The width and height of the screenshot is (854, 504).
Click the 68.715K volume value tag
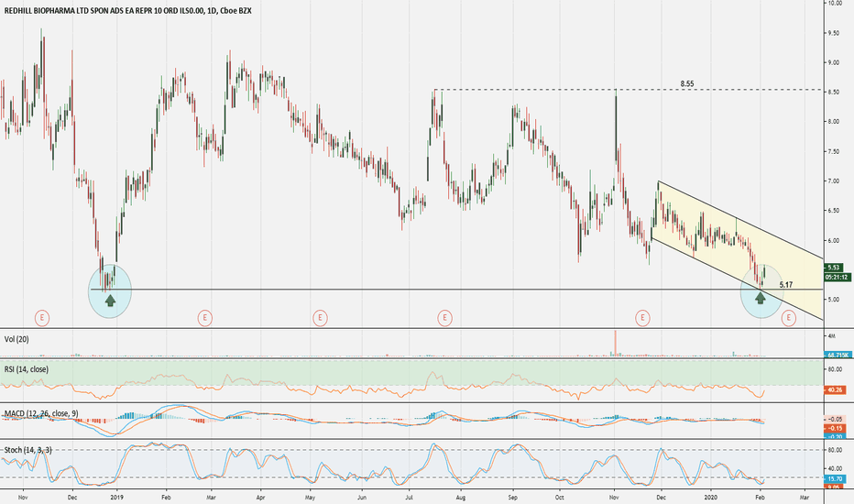838,355
